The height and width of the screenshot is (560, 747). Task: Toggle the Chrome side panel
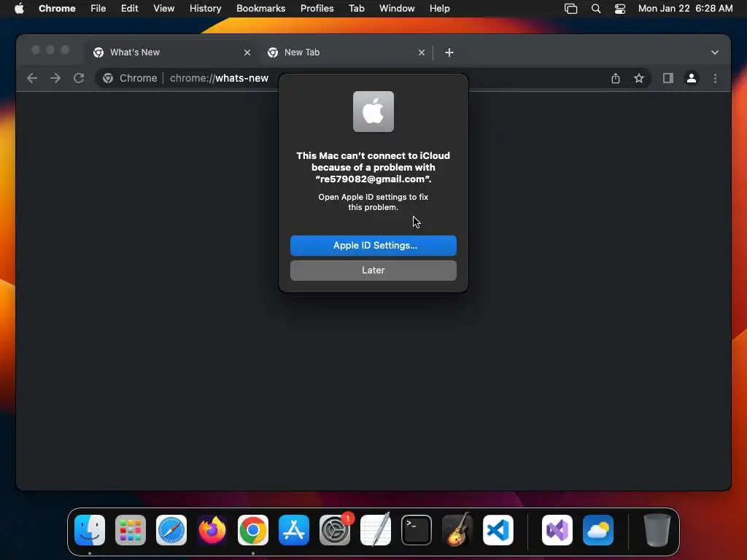point(668,78)
